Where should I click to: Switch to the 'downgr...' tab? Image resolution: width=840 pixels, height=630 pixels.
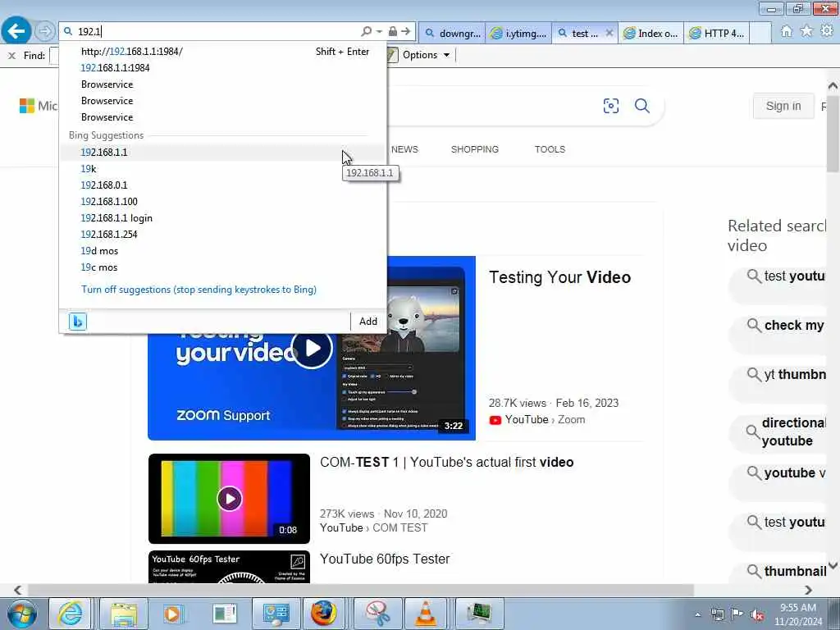click(x=452, y=33)
